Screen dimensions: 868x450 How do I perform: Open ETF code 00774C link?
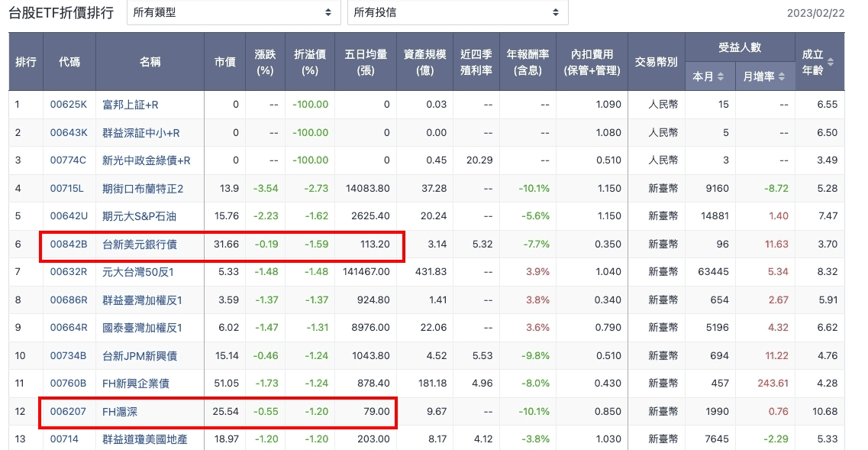68,160
